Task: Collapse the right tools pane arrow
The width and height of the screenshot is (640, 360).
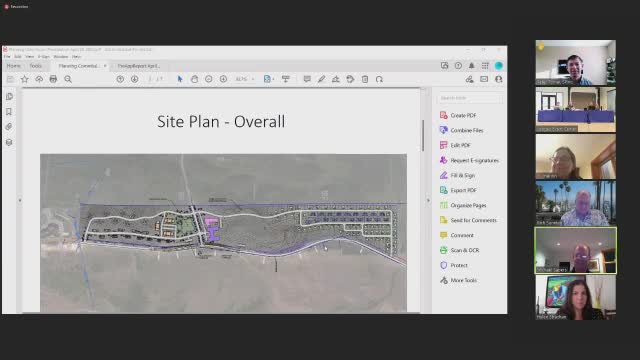Action: point(428,200)
